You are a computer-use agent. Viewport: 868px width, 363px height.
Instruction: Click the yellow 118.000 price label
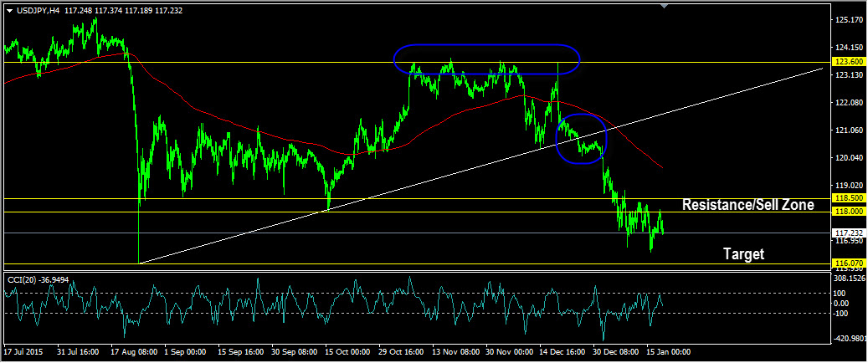pyautogui.click(x=849, y=212)
